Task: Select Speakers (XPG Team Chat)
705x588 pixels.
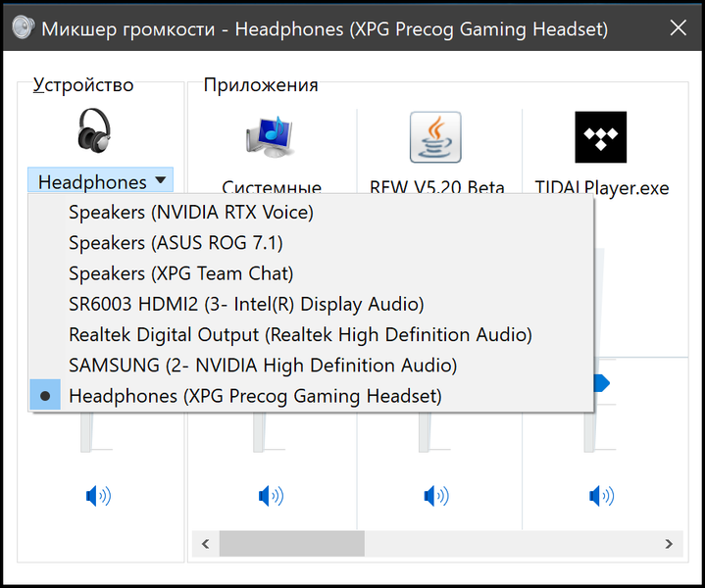Action: [x=311, y=273]
